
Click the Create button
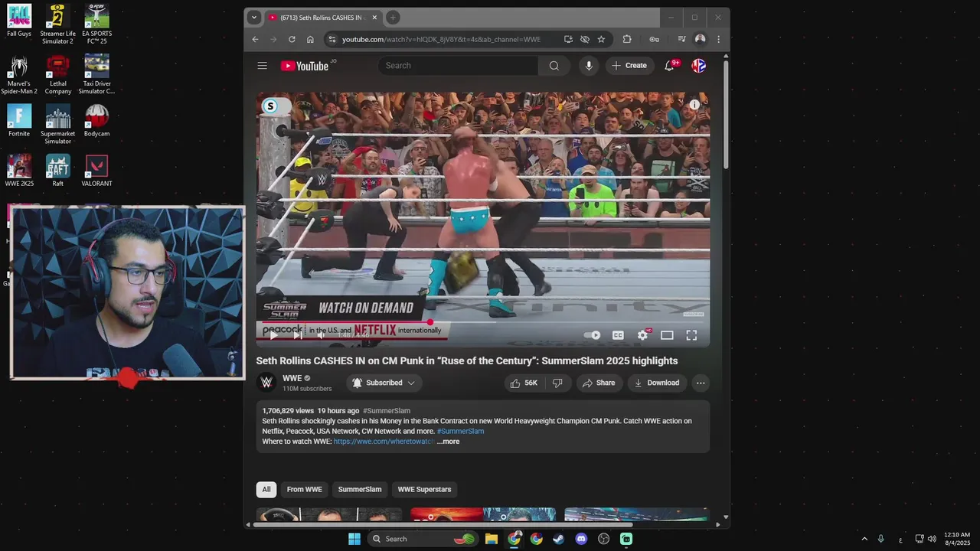point(629,66)
